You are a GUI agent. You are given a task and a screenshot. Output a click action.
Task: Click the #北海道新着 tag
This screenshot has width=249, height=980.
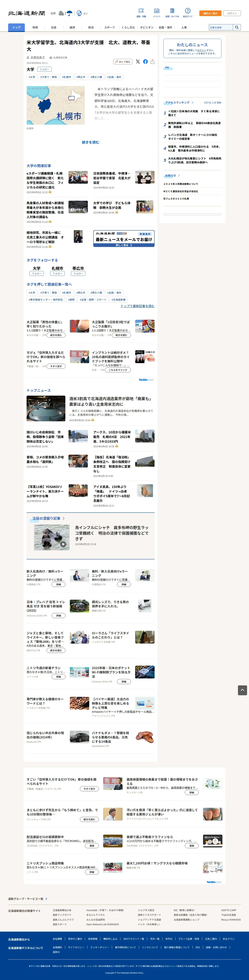[x=119, y=299]
